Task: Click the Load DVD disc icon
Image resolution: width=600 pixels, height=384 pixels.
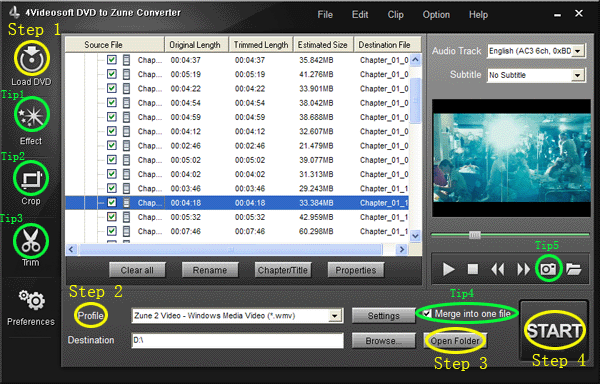Action: (x=32, y=59)
